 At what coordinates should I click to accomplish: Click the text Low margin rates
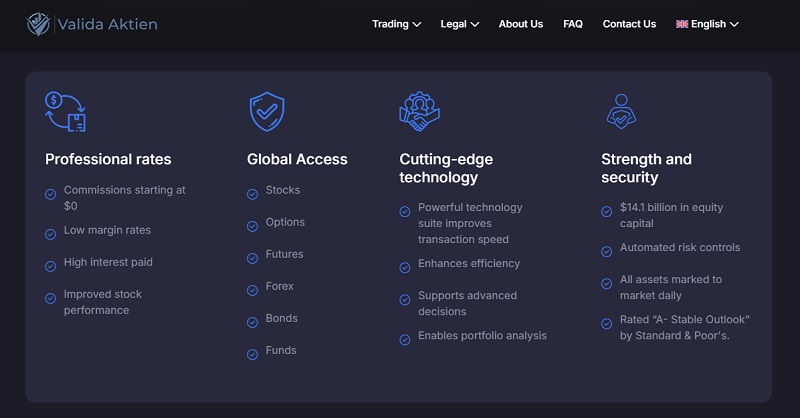coord(107,230)
